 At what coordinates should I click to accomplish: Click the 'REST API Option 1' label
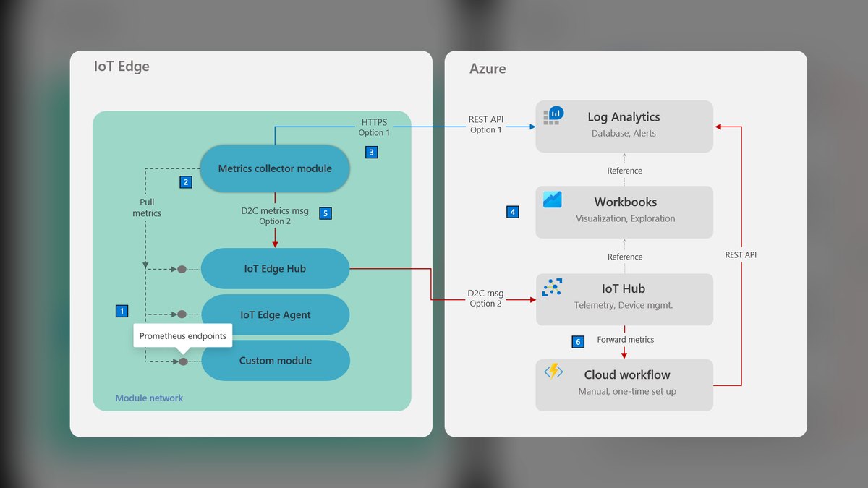point(485,124)
